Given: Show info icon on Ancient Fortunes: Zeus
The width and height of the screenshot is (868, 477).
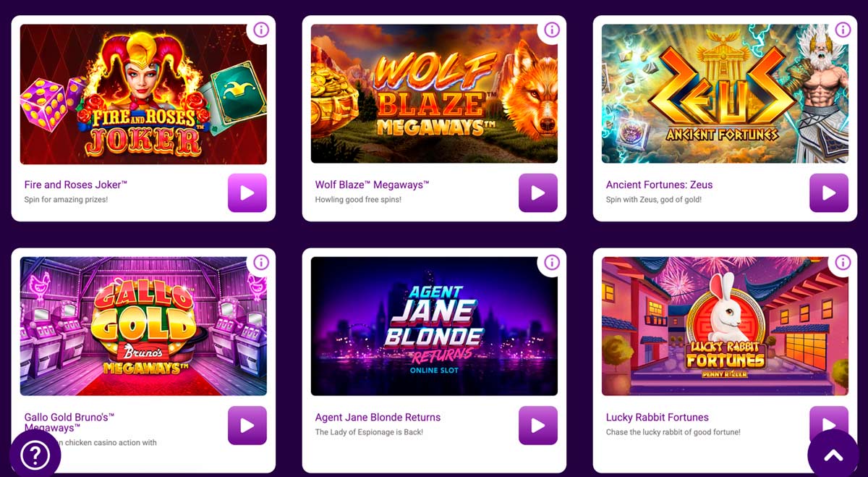Looking at the screenshot, I should pos(843,30).
